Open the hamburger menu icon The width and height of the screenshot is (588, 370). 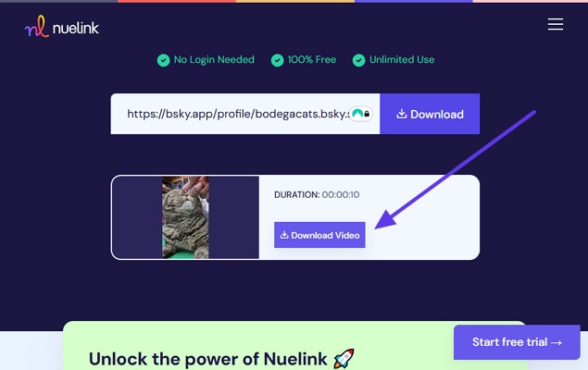pos(555,24)
